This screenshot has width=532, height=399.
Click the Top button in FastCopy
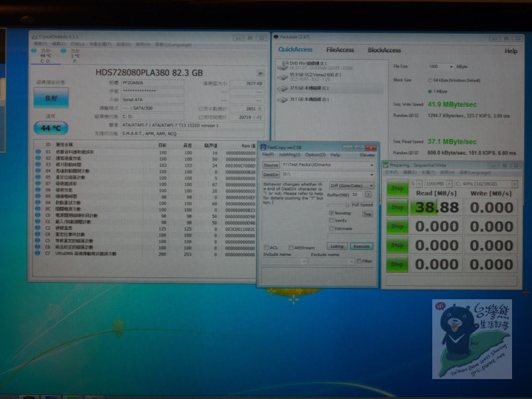pos(367,213)
